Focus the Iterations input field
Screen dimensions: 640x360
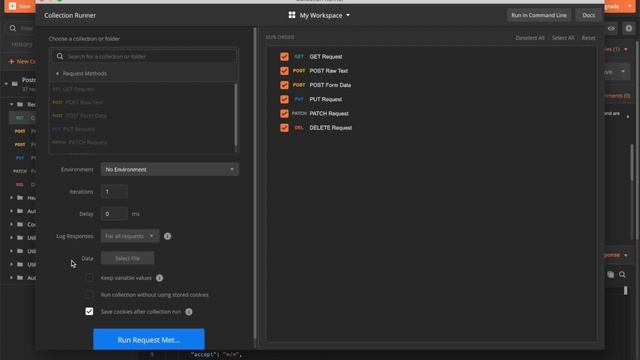[x=114, y=191]
